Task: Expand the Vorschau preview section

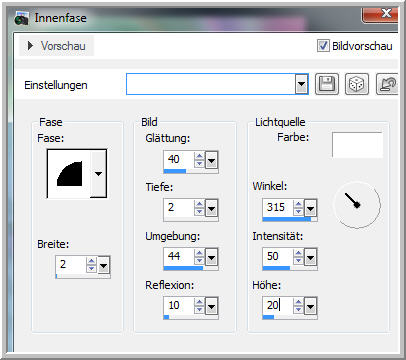Action: coord(31,46)
